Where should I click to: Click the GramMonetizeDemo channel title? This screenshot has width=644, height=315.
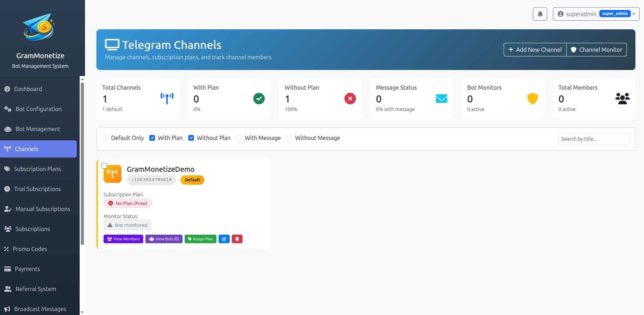[x=161, y=169]
